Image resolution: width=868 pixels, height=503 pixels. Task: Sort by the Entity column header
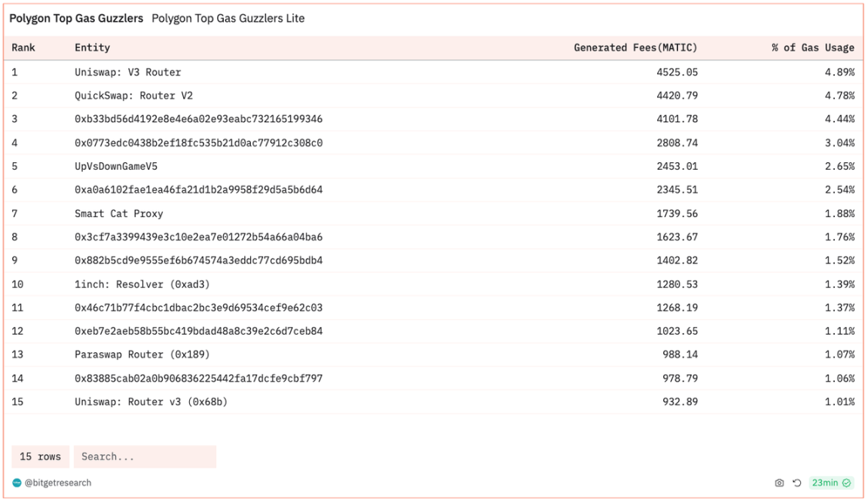[x=92, y=48]
